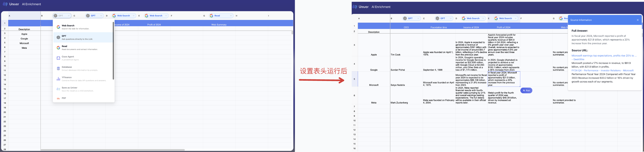This screenshot has width=644, height=152.
Task: Open column G Read dropdown in left screenshot
Action: 221,16
